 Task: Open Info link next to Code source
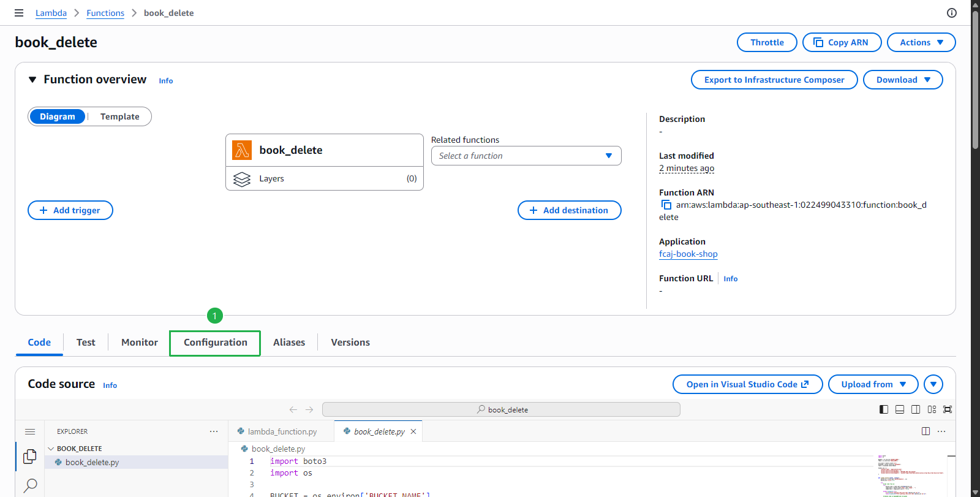click(110, 385)
